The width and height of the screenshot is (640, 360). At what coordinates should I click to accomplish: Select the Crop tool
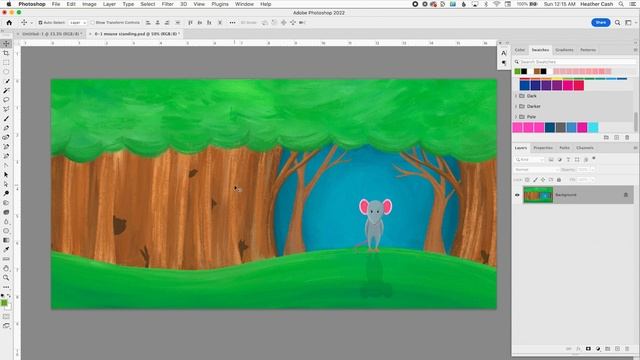6,53
